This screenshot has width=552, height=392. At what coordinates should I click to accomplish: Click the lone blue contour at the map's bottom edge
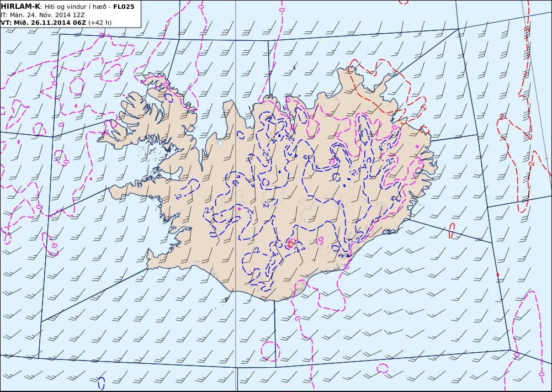click(101, 384)
